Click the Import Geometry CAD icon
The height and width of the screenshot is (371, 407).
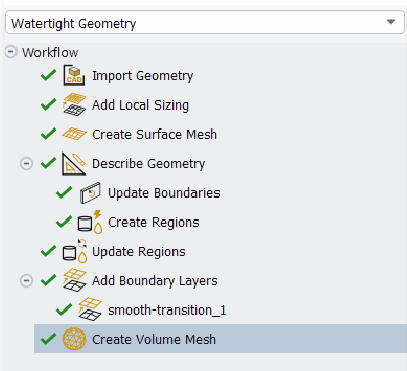[74, 76]
